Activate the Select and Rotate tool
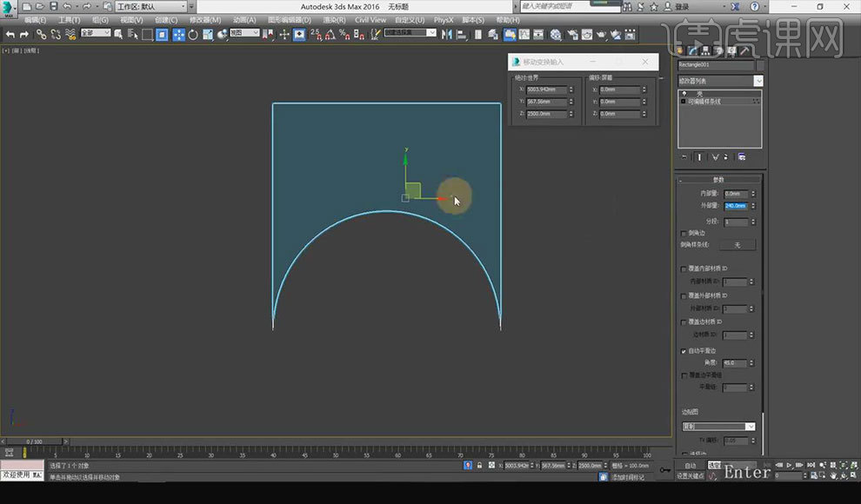Screen dimensions: 861x504 tap(192, 35)
